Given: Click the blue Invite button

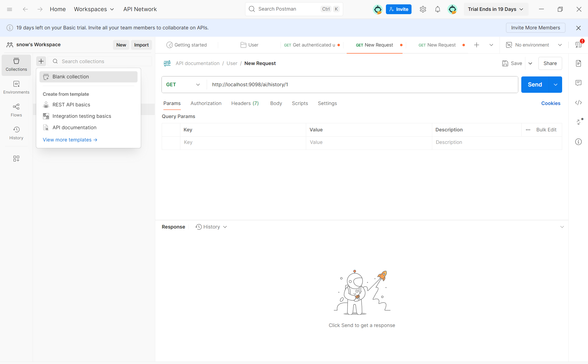Looking at the screenshot, I should [x=398, y=9].
